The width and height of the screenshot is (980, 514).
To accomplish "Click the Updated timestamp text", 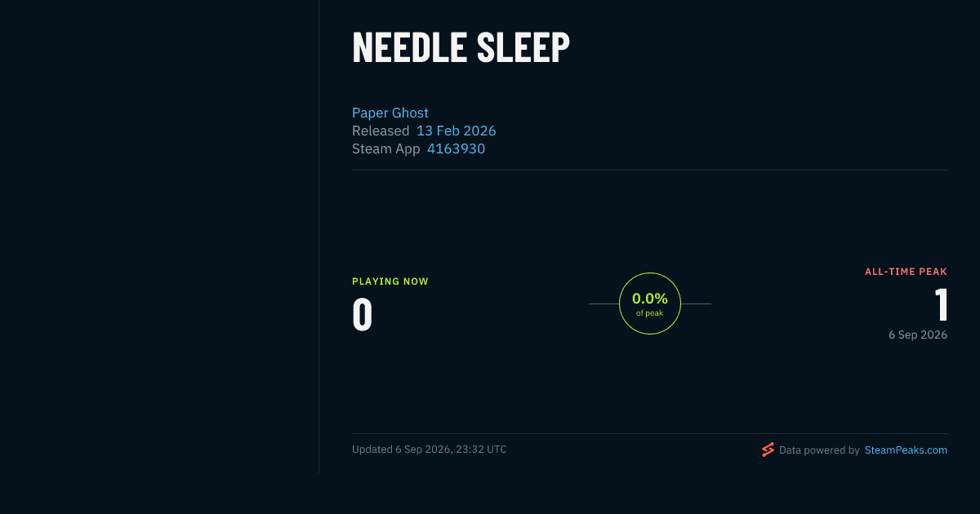I will tap(430, 450).
